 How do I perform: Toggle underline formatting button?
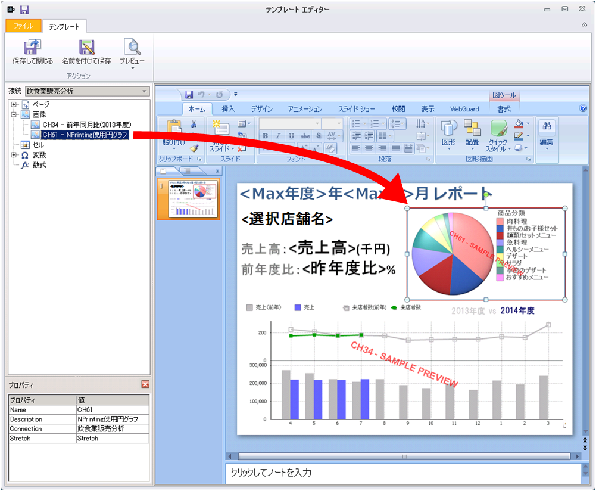coord(291,136)
